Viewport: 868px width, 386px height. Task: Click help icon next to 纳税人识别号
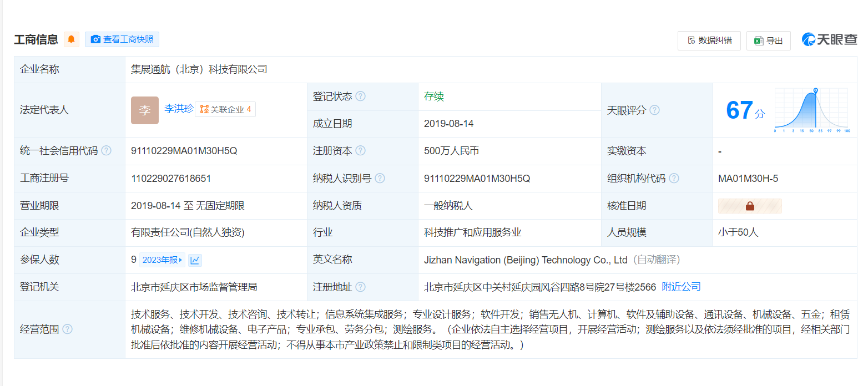[x=380, y=178]
